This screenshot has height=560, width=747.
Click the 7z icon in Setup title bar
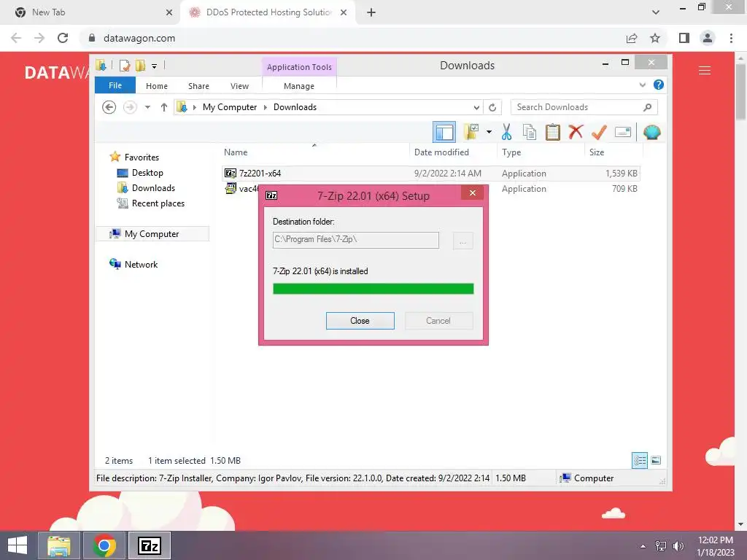pos(271,195)
